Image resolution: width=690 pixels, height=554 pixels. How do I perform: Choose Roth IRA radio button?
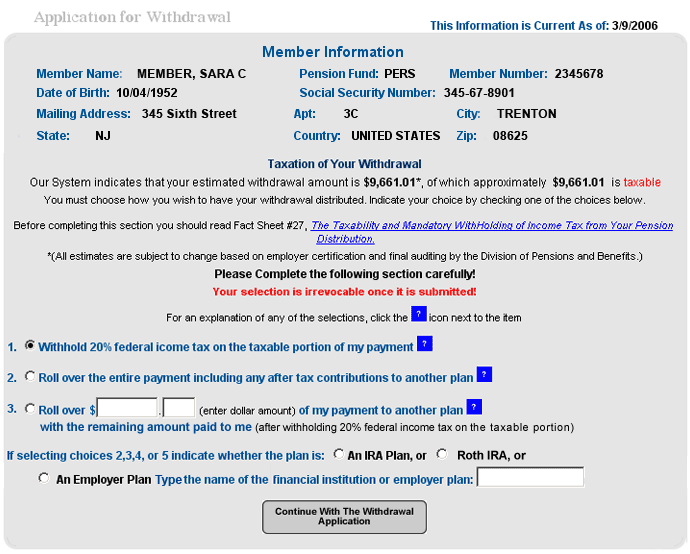[442, 454]
